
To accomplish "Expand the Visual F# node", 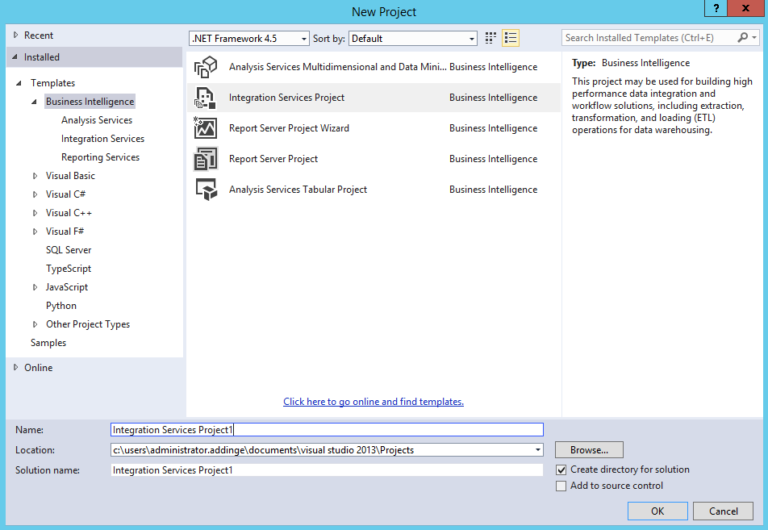I will point(35,232).
